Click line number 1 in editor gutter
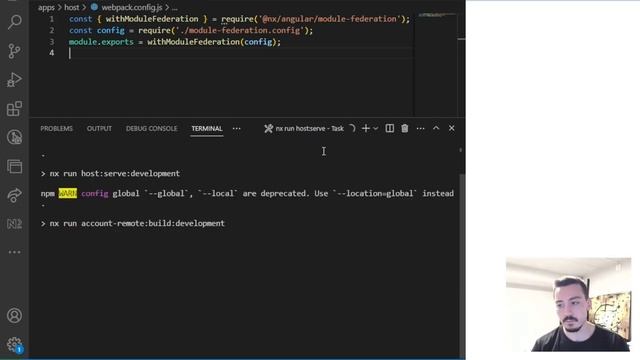The height and width of the screenshot is (360, 640). 51,19
